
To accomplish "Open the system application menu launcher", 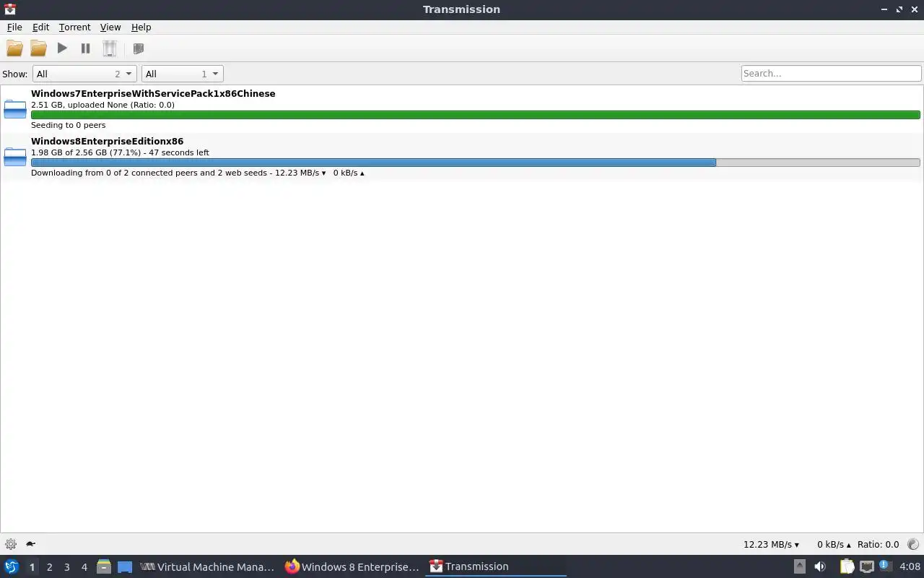I will pos(12,566).
